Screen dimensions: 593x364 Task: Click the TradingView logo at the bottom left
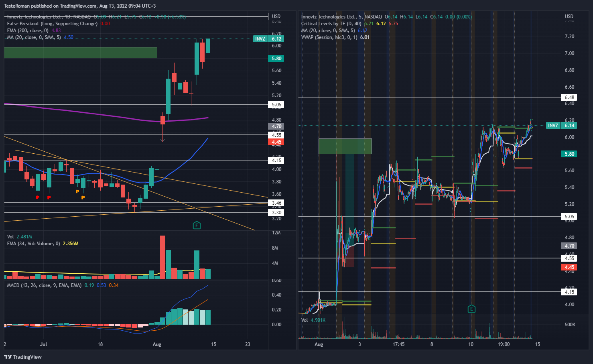(23, 357)
